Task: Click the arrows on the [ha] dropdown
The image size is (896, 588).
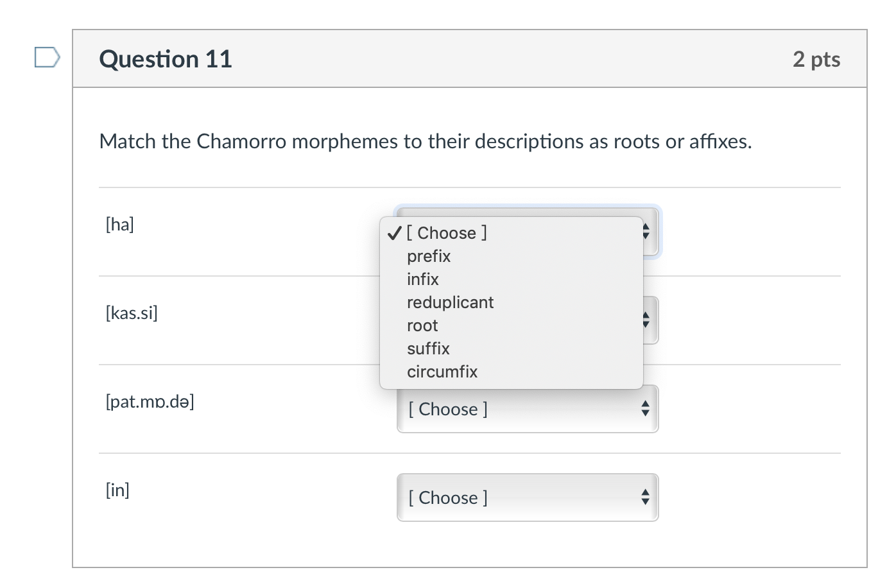Action: coord(646,232)
